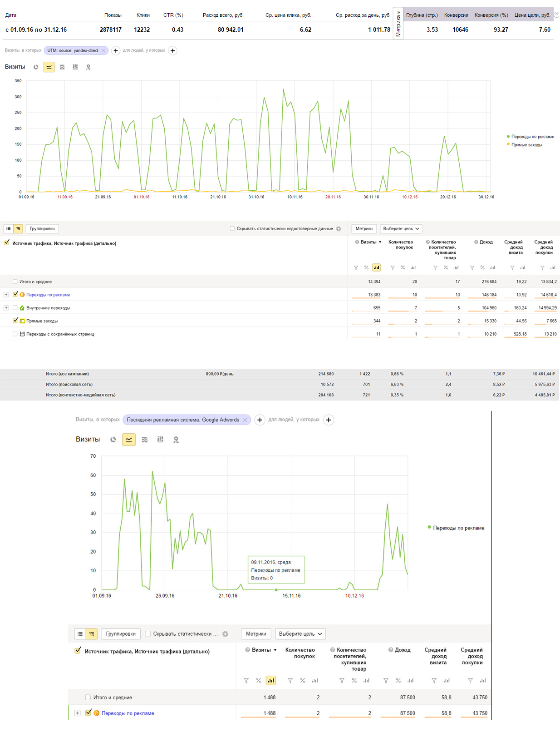Click 'Прямые заходы' yellow legend marker
560x732 pixels.
508,145
